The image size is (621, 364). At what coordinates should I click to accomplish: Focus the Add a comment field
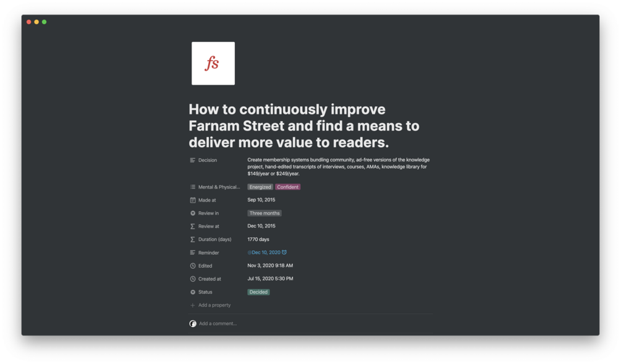[218, 324]
